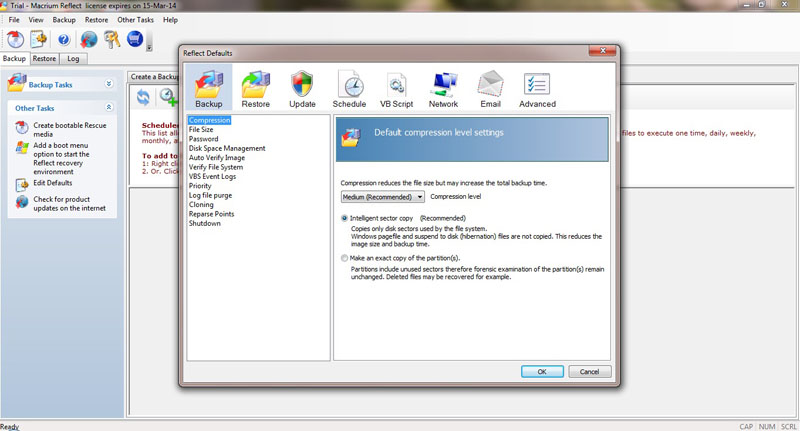Click the Edit Defaults link
The image size is (800, 431).
pyautogui.click(x=53, y=183)
